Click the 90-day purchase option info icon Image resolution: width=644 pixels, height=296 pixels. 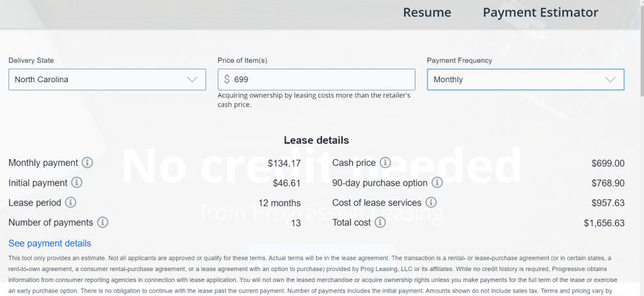[x=437, y=183]
